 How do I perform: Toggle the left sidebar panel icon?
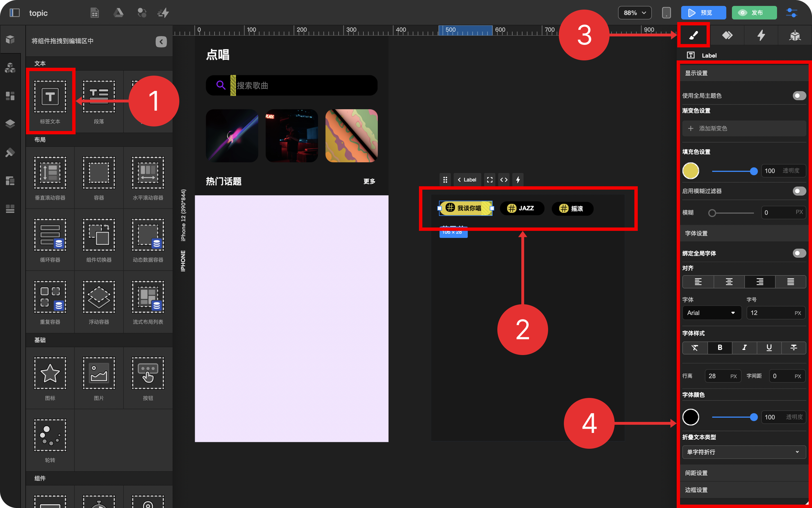(x=14, y=13)
